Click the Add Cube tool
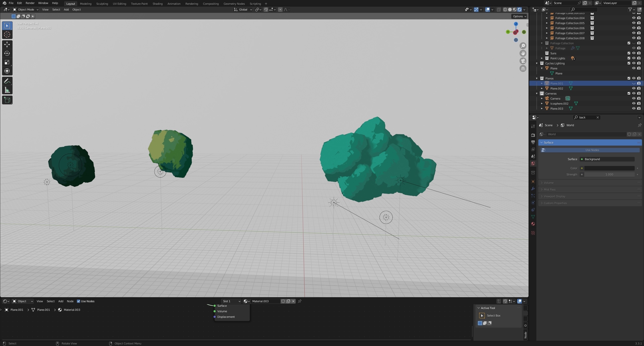The image size is (644, 346). (x=7, y=100)
